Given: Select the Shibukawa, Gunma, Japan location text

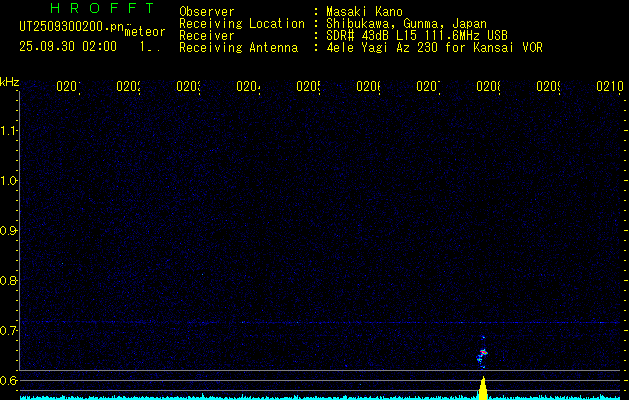Looking at the screenshot, I should click(x=401, y=23).
